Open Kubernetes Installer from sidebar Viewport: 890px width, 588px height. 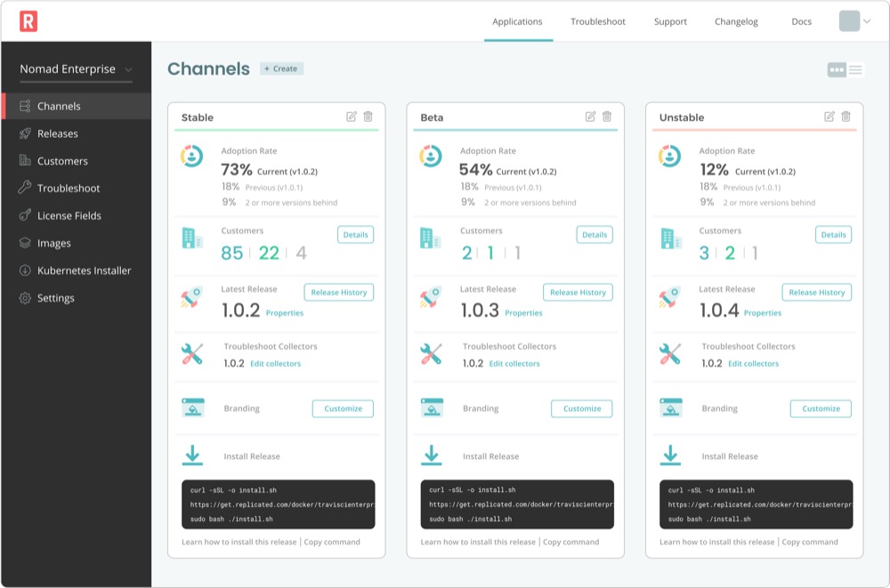(x=84, y=270)
